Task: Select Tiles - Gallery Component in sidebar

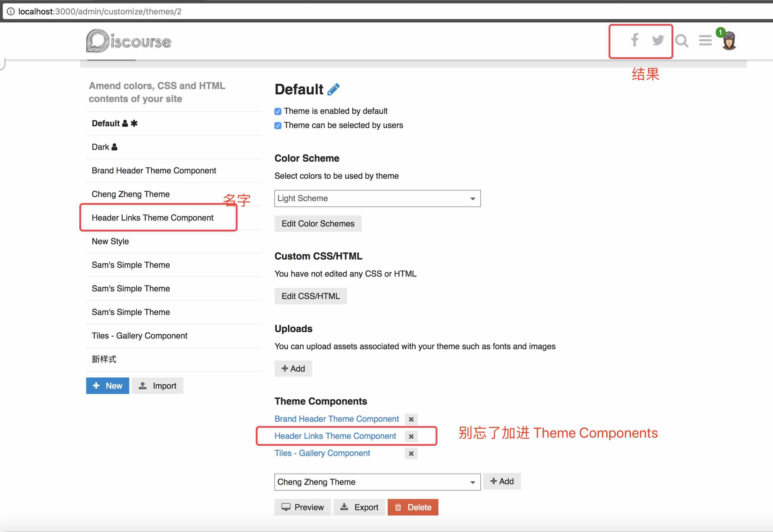Action: point(139,336)
